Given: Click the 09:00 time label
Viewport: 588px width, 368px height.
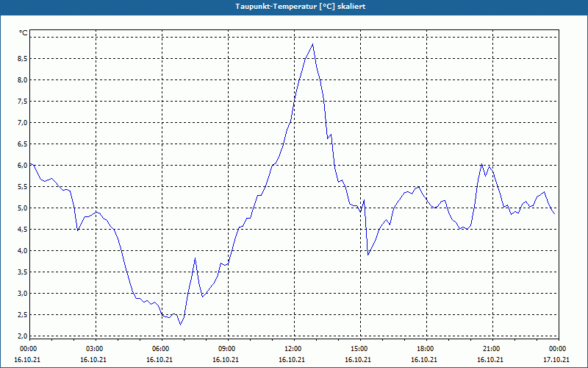Looking at the screenshot, I should pyautogui.click(x=228, y=349).
